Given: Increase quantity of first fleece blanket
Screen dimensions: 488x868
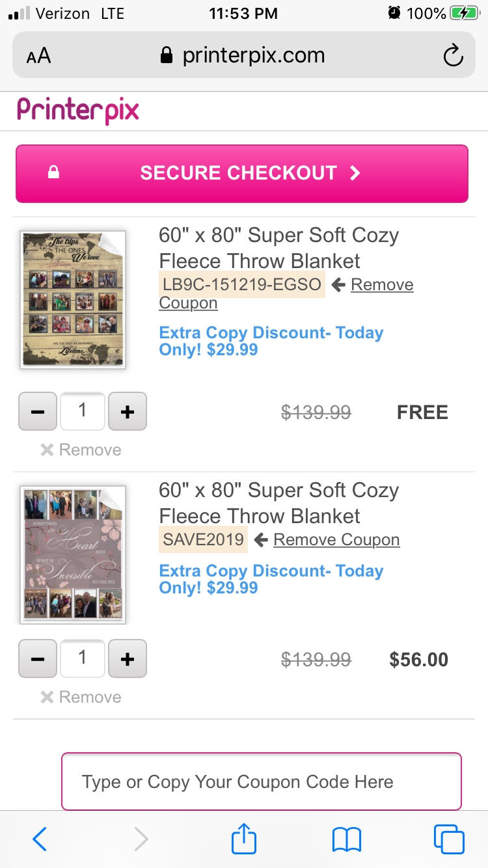Looking at the screenshot, I should click(127, 411).
